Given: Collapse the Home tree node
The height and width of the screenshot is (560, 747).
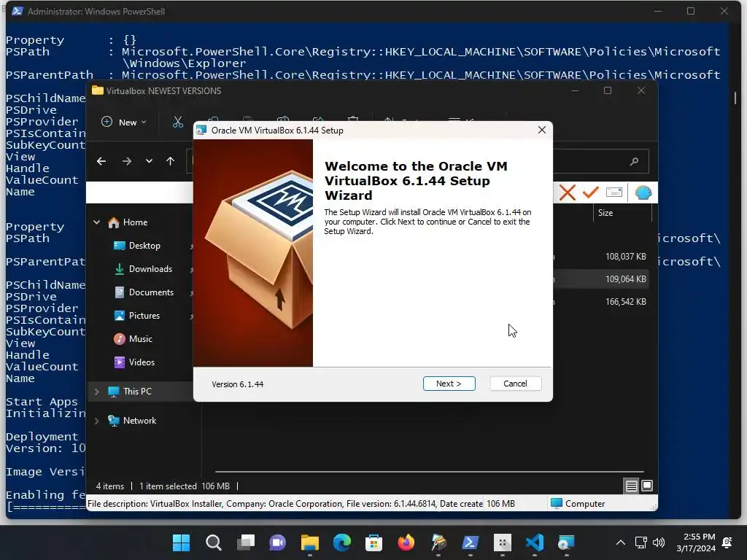Looking at the screenshot, I should pos(97,222).
